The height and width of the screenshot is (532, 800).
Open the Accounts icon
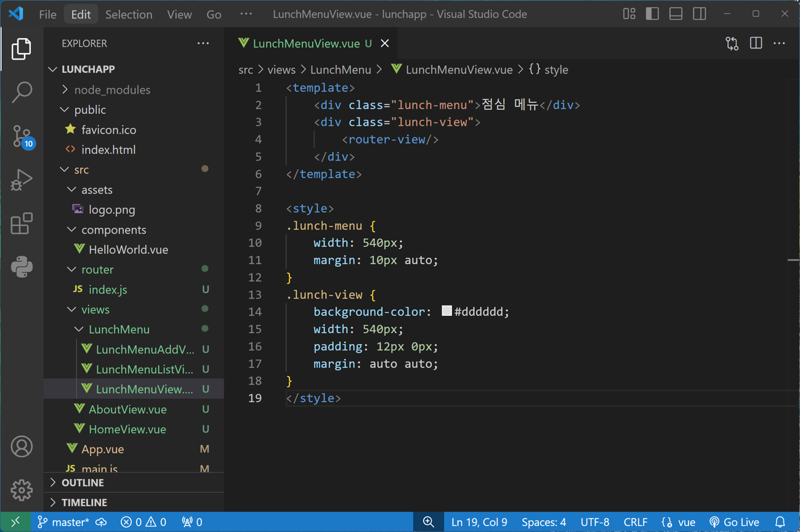click(x=22, y=446)
